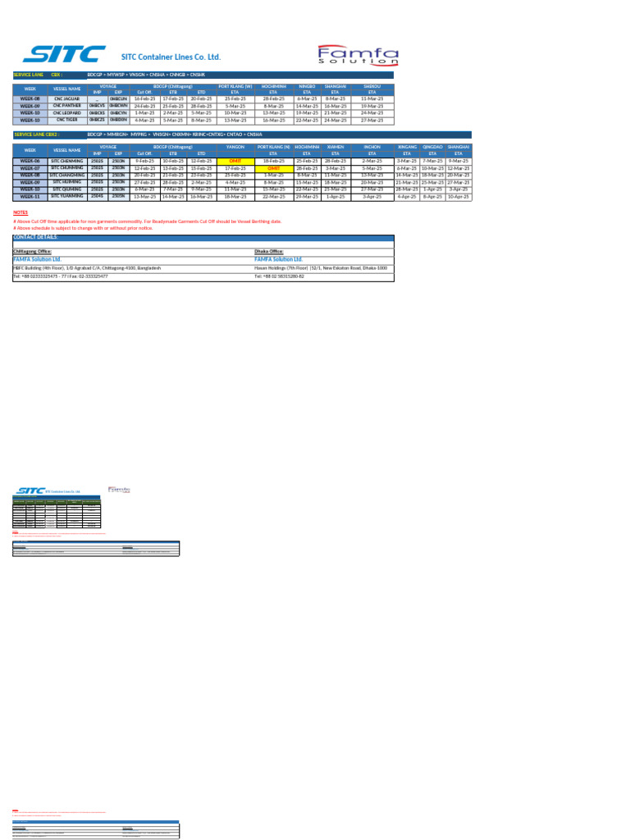The image size is (630, 840).
Task: Click the CBX2 route string 'BDCGP > MMRGN > MYPKG'
Action: pos(175,135)
